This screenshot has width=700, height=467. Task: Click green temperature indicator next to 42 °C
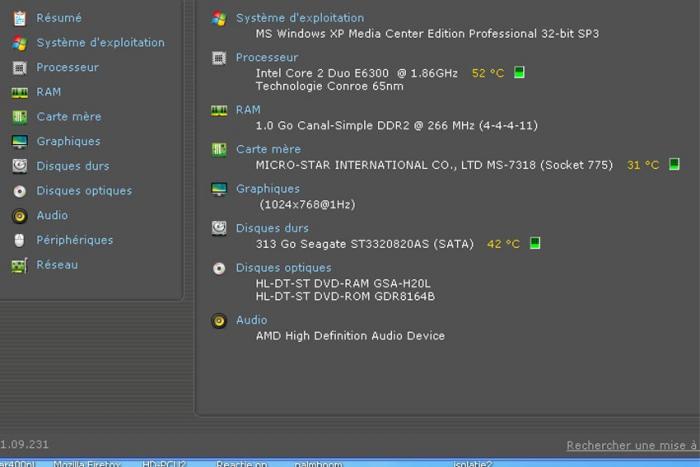pyautogui.click(x=534, y=243)
